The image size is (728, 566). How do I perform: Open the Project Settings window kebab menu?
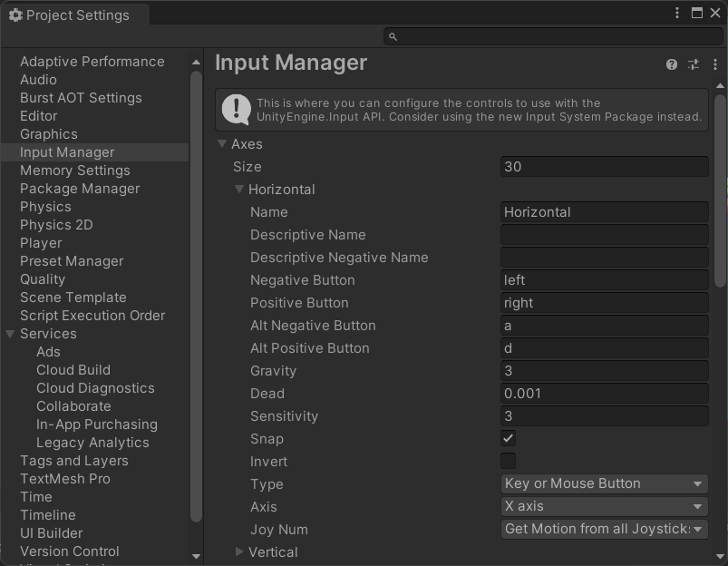pos(677,13)
